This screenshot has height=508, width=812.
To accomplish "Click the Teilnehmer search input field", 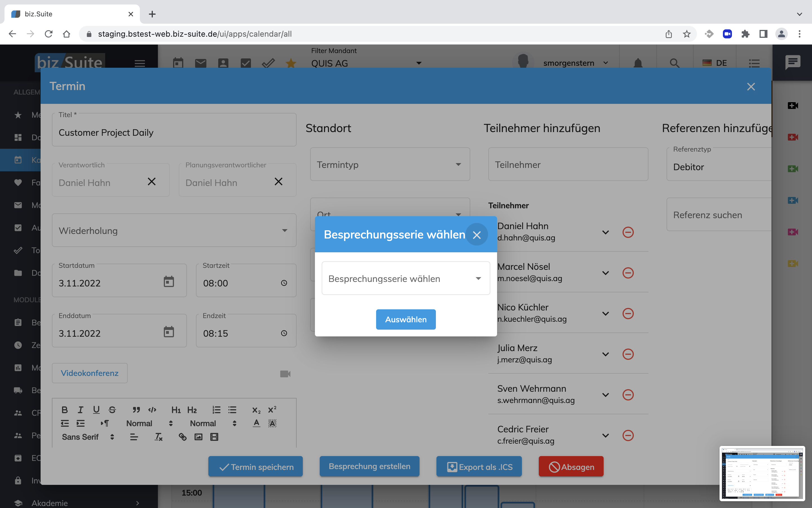I will 568,164.
